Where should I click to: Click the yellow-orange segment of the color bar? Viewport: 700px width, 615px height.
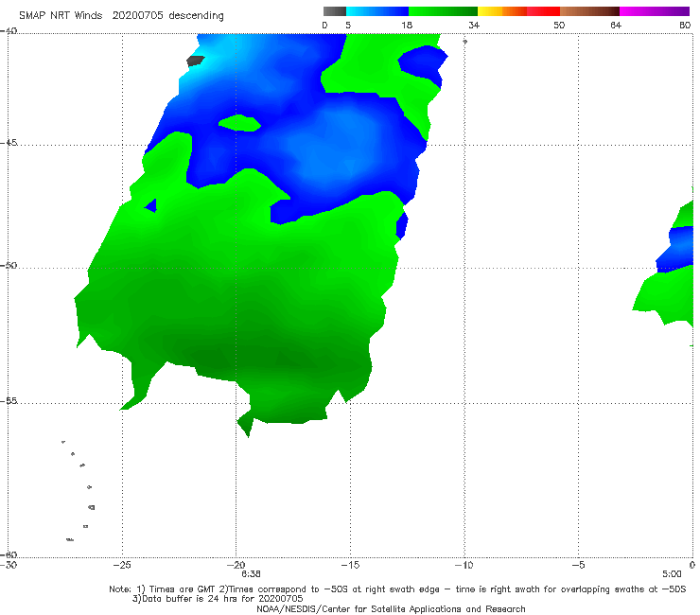coord(502,11)
